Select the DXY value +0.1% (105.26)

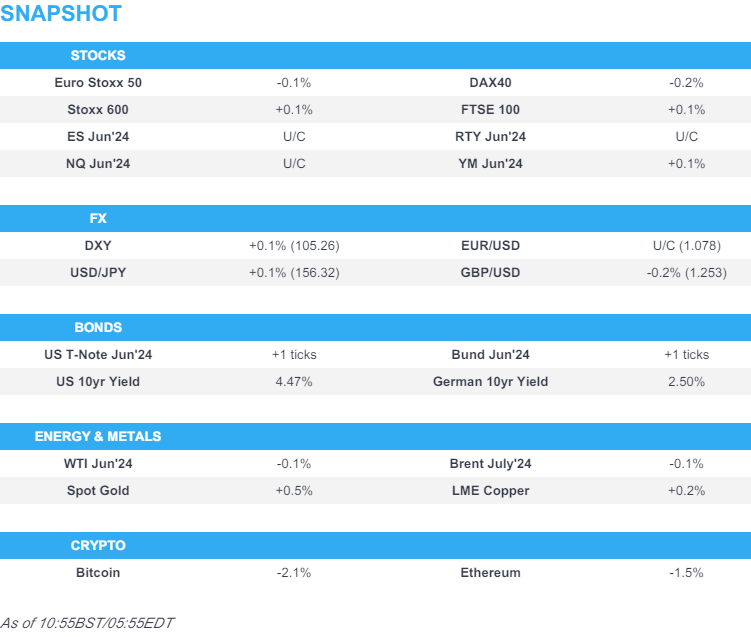tap(294, 246)
